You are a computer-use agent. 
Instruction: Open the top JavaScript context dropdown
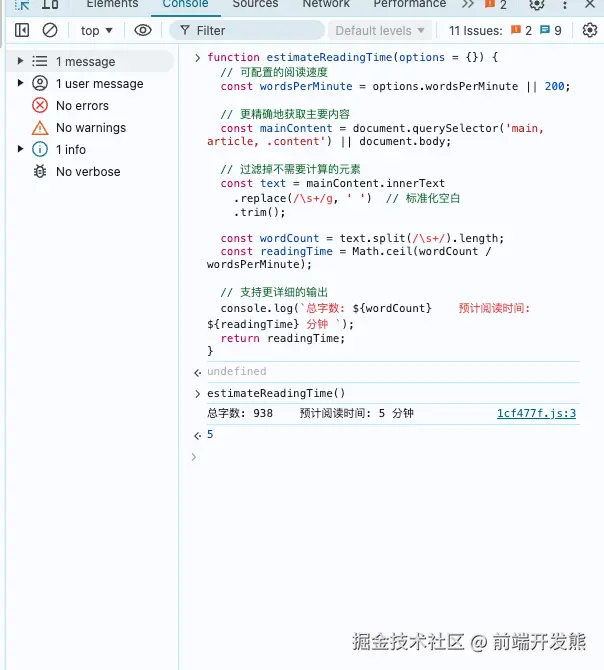tap(97, 31)
